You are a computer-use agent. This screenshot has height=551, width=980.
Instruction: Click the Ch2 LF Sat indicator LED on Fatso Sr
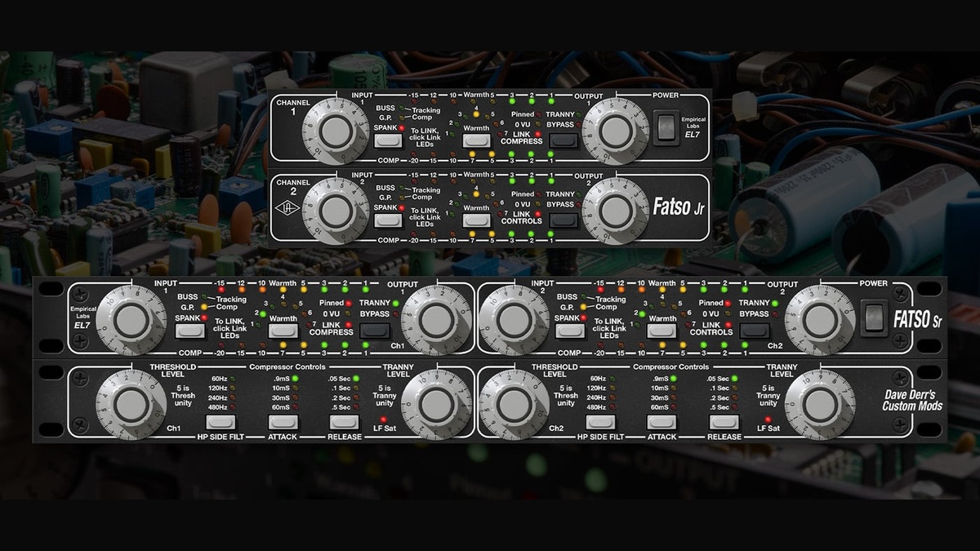(768, 419)
